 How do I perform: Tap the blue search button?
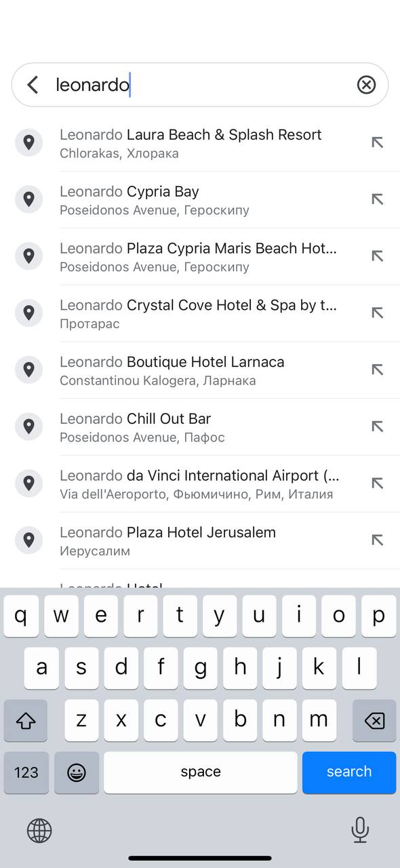pyautogui.click(x=349, y=772)
